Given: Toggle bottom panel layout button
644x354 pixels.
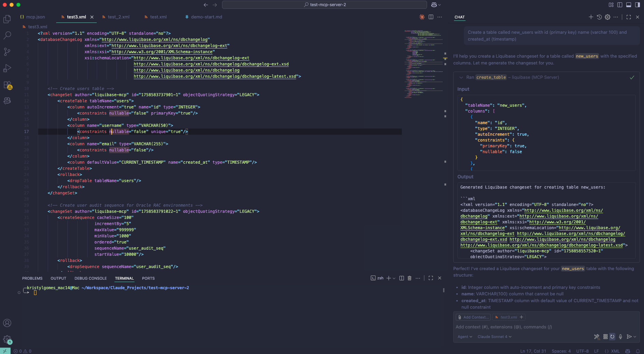Looking at the screenshot, I should point(629,5).
